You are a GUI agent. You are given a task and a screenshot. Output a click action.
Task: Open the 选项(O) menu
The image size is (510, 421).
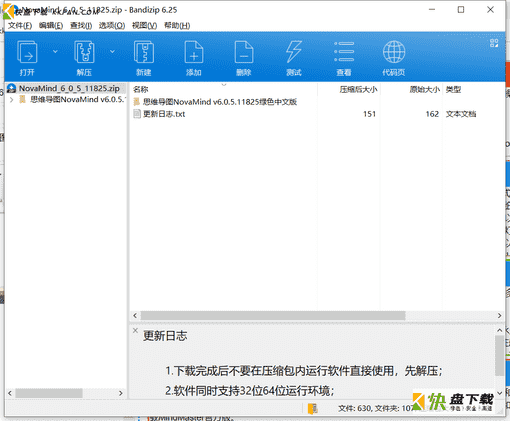point(112,26)
